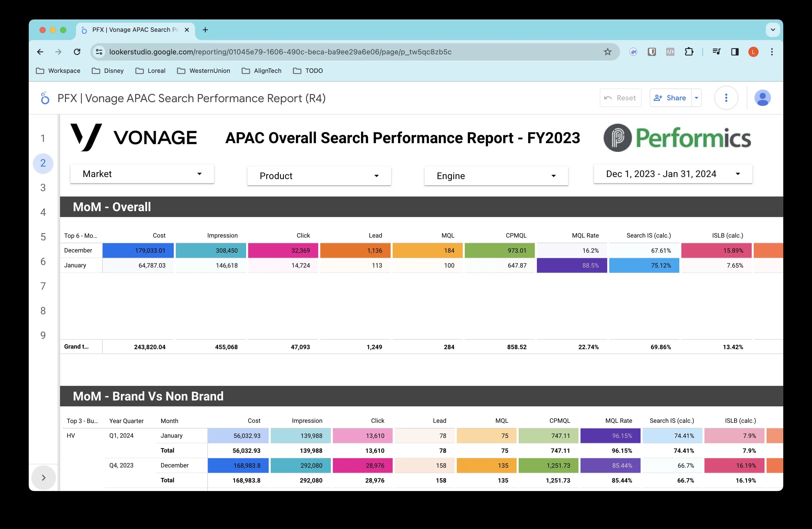Click the browser address bar URL
The image size is (812, 529).
click(280, 52)
